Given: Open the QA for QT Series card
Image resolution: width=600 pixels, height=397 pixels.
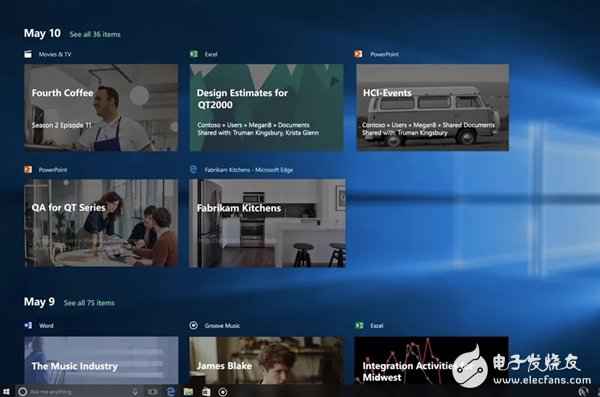Looking at the screenshot, I should coord(101,223).
